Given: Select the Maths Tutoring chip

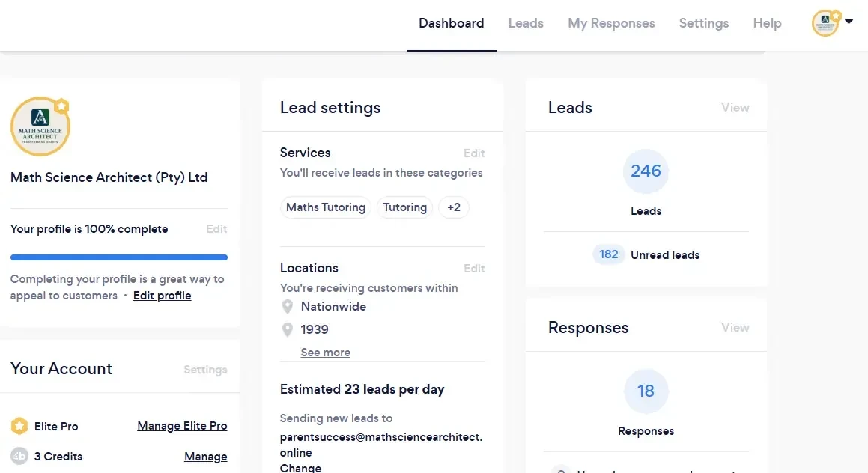Looking at the screenshot, I should click(x=326, y=207).
